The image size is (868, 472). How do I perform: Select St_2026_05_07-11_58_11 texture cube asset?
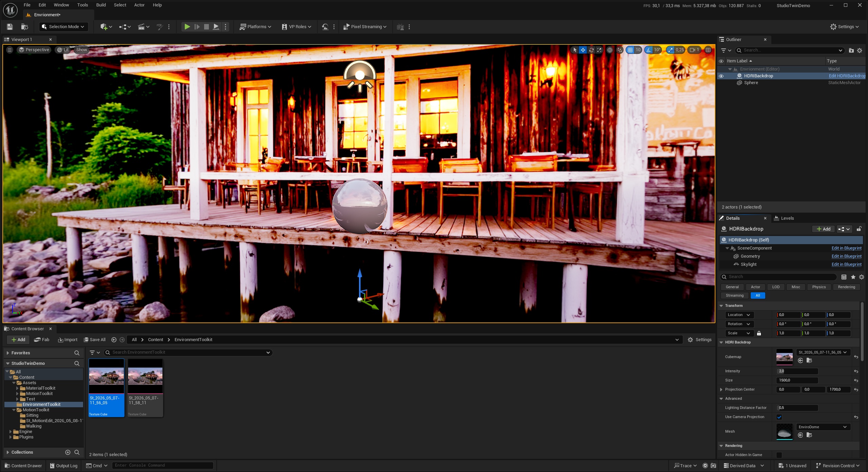[x=145, y=388]
